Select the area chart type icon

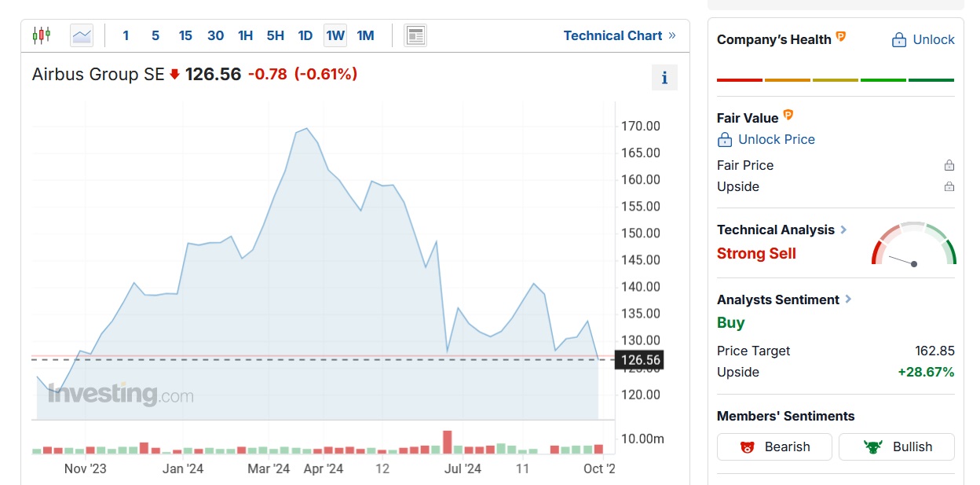pos(82,35)
